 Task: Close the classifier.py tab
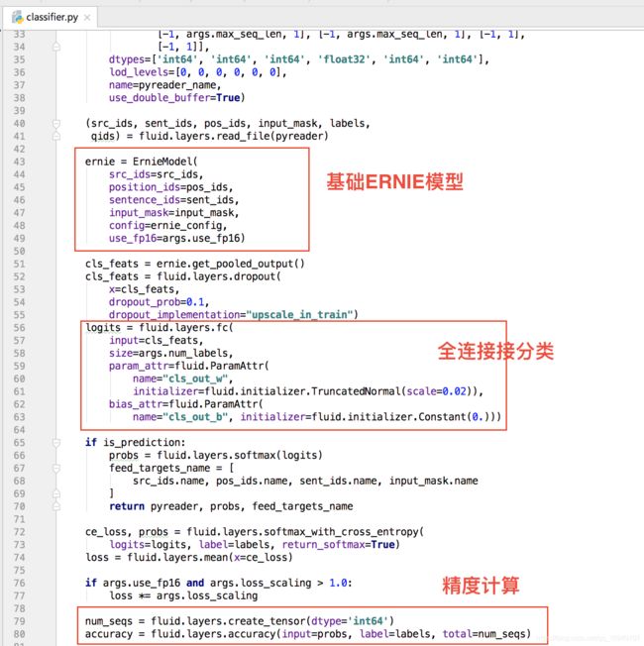(x=87, y=17)
